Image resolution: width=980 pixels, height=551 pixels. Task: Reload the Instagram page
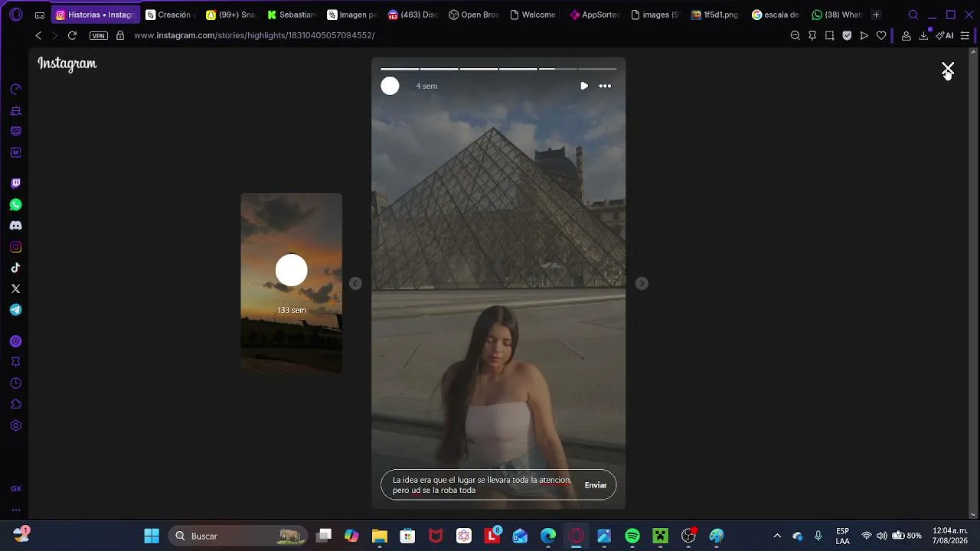[x=72, y=35]
